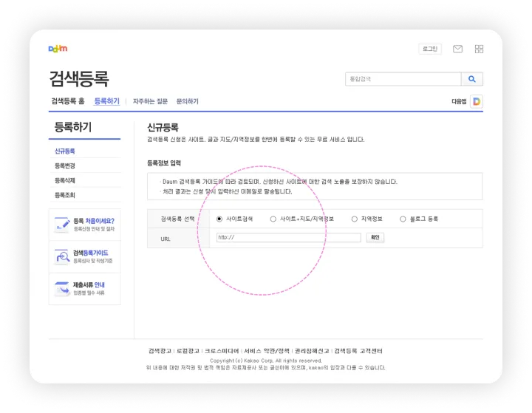
Task: Click the 제출서류 안내 document icon
Action: [x=62, y=289]
